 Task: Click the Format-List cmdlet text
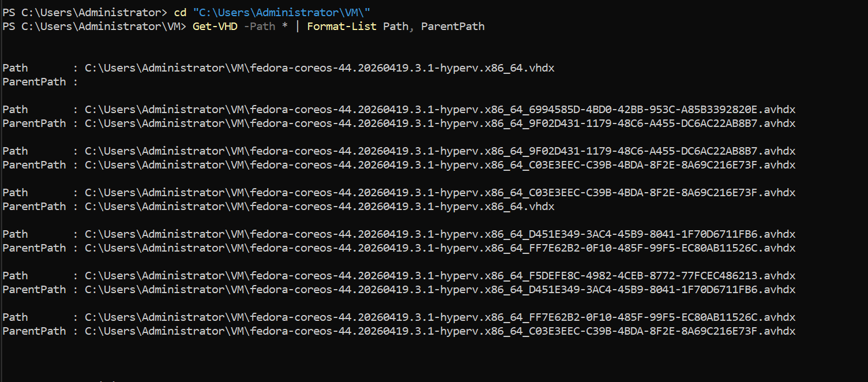(x=342, y=26)
